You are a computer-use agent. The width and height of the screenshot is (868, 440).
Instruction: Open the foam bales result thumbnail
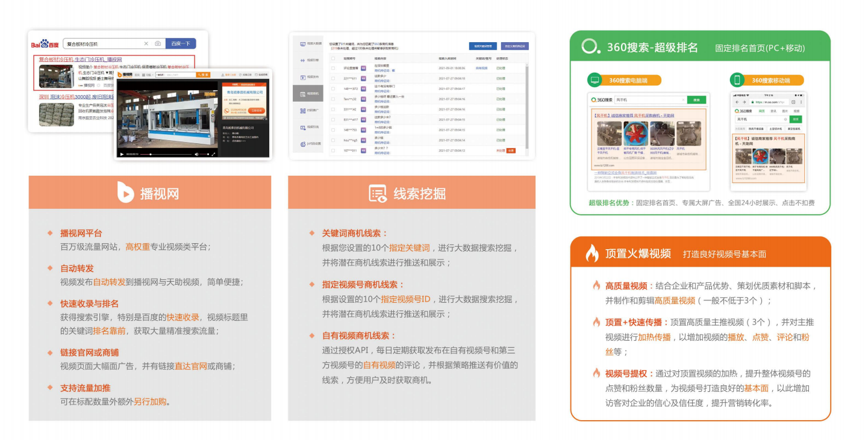click(x=57, y=114)
